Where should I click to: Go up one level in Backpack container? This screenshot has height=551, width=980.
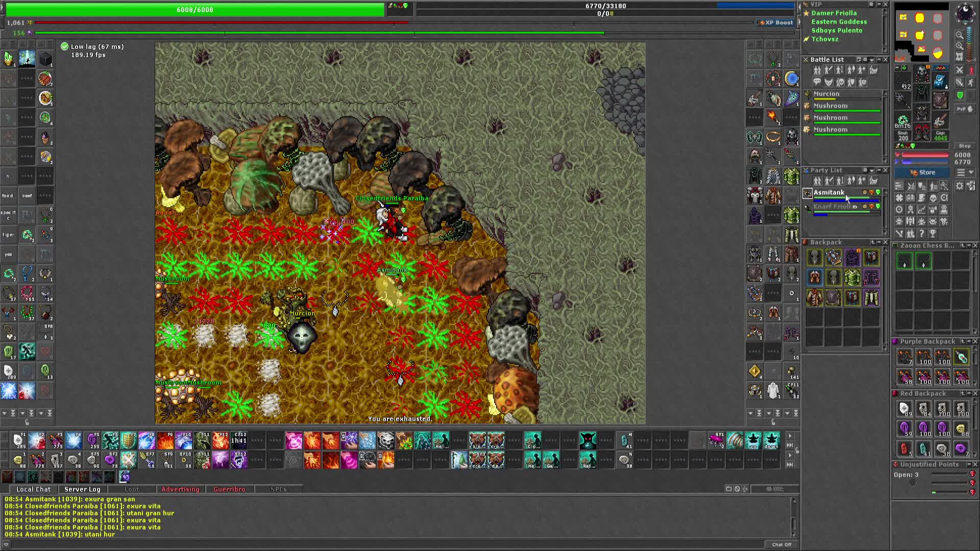pos(872,242)
